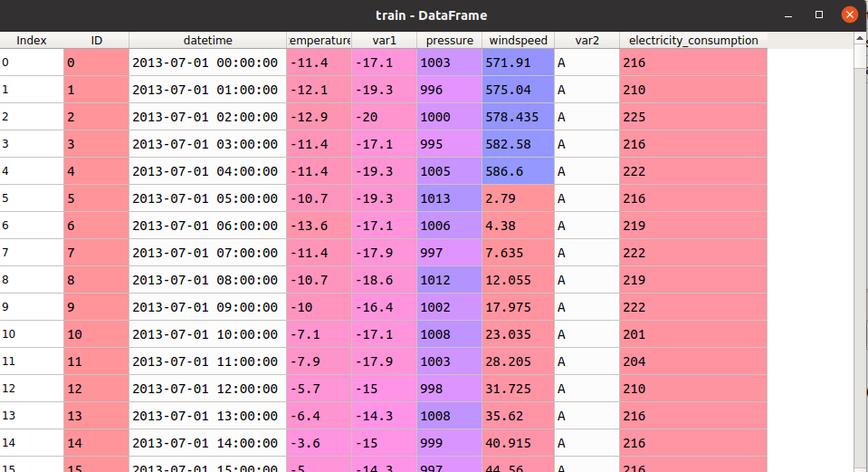
Task: Select temperature cell -12.9
Action: 319,117
